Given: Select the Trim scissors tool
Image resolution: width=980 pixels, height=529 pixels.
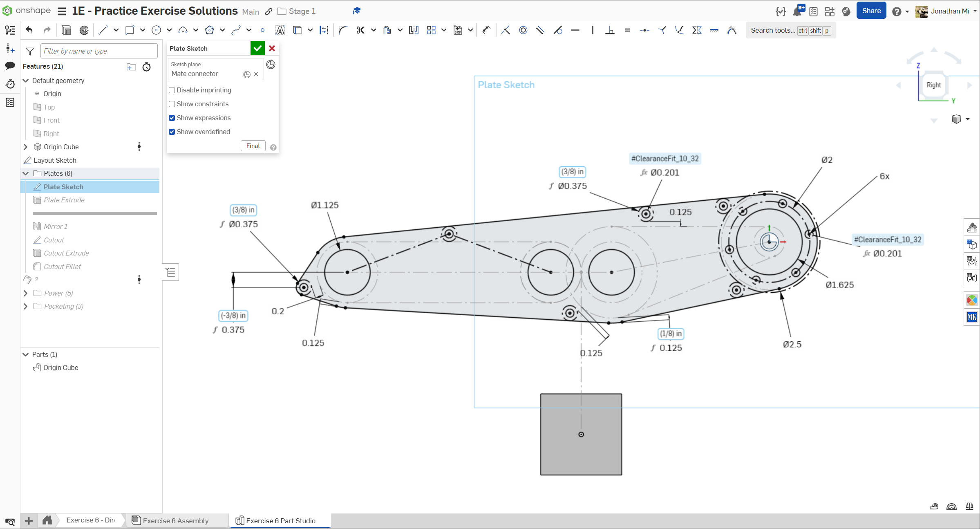Looking at the screenshot, I should (x=360, y=30).
